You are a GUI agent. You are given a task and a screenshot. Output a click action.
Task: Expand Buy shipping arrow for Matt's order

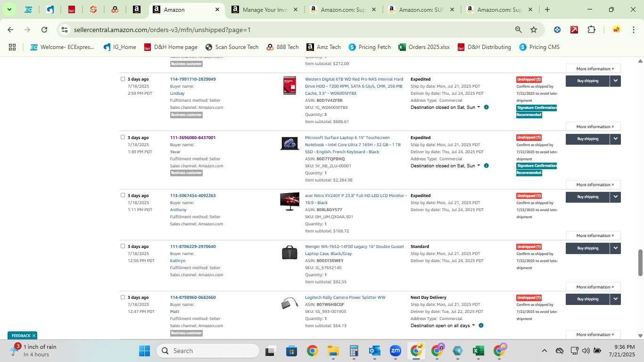tap(615, 299)
